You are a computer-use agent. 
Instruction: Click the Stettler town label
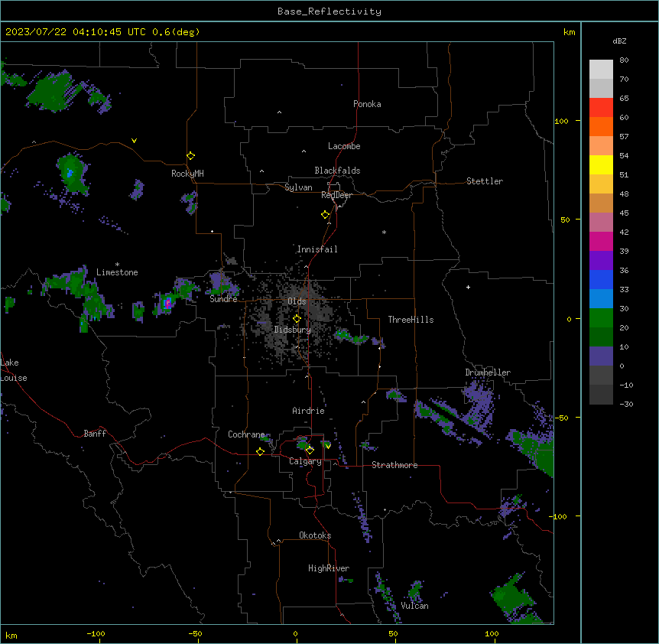pyautogui.click(x=485, y=181)
